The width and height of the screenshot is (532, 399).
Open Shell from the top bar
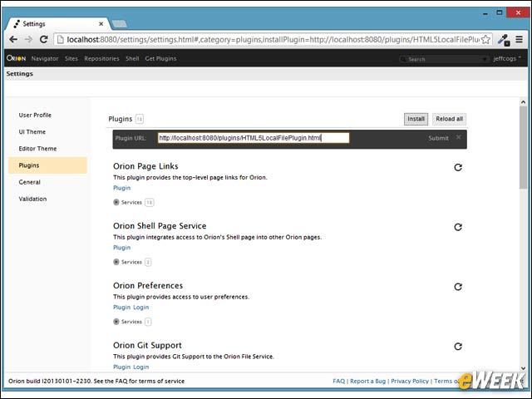tap(132, 59)
